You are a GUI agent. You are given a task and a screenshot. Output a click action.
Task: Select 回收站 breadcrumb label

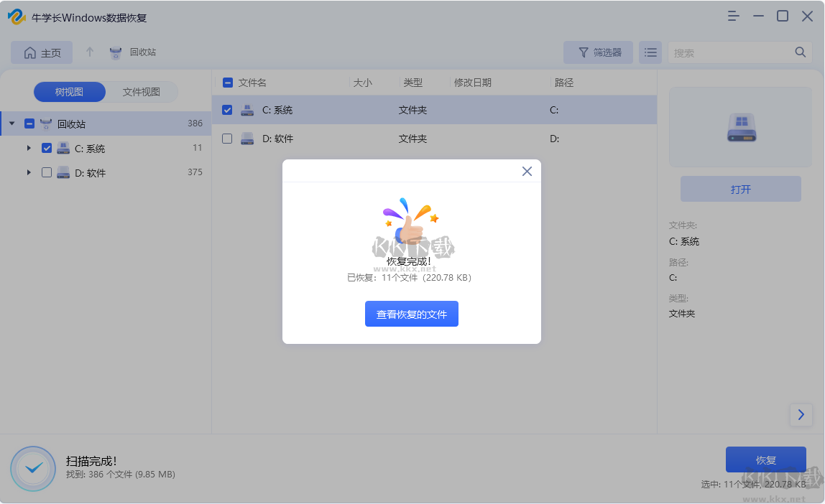142,52
